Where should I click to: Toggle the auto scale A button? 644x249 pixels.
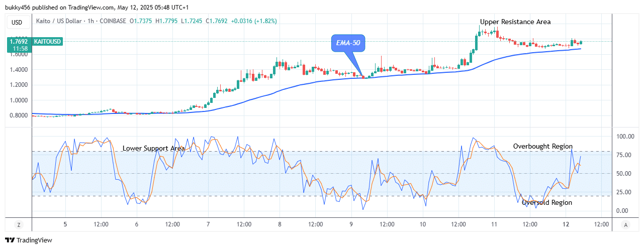click(x=625, y=225)
